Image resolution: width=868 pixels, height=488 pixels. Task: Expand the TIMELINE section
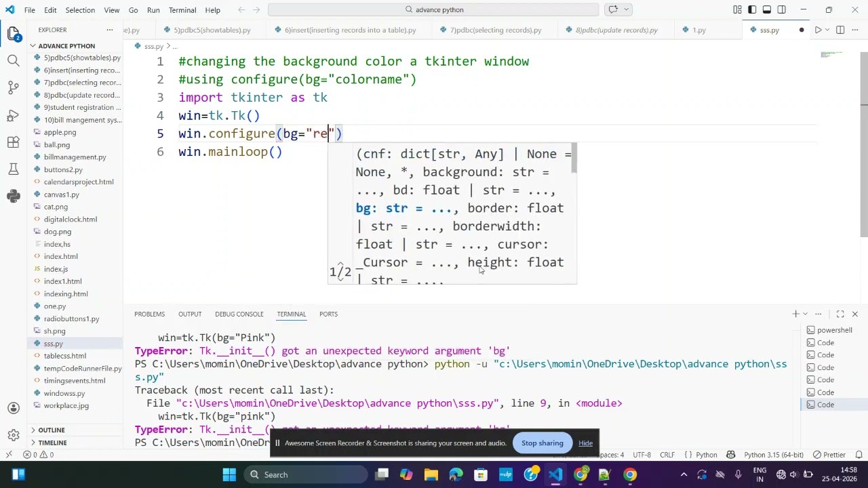point(52,443)
